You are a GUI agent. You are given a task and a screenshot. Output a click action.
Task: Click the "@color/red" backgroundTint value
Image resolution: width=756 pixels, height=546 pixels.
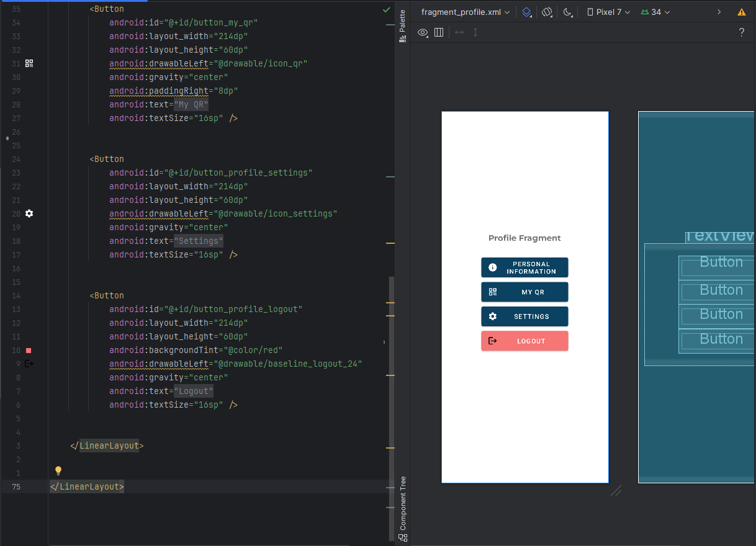pos(253,350)
